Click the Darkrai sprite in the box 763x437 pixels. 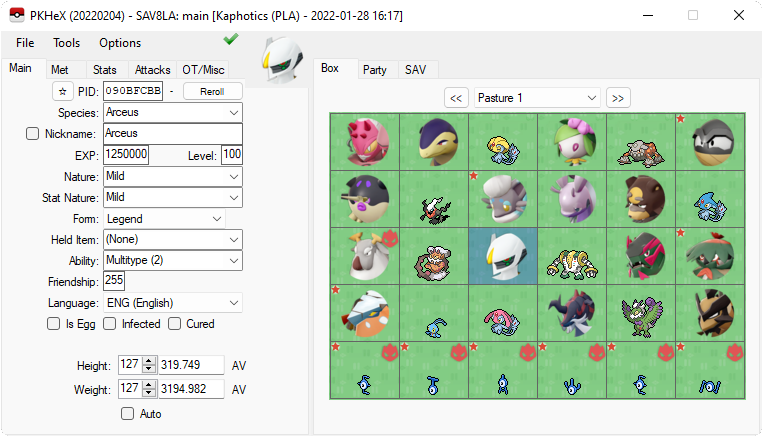434,199
